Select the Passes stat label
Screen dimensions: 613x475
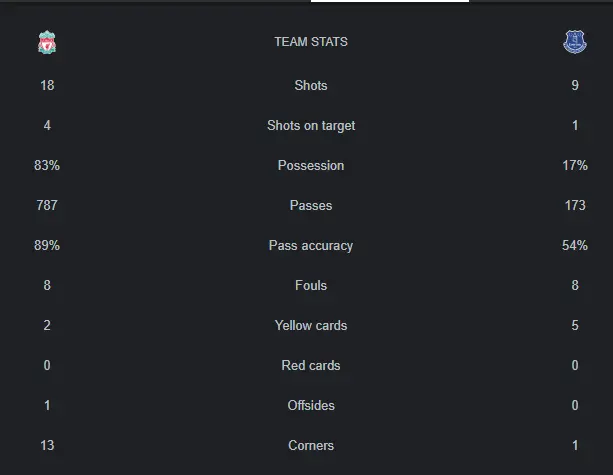311,206
